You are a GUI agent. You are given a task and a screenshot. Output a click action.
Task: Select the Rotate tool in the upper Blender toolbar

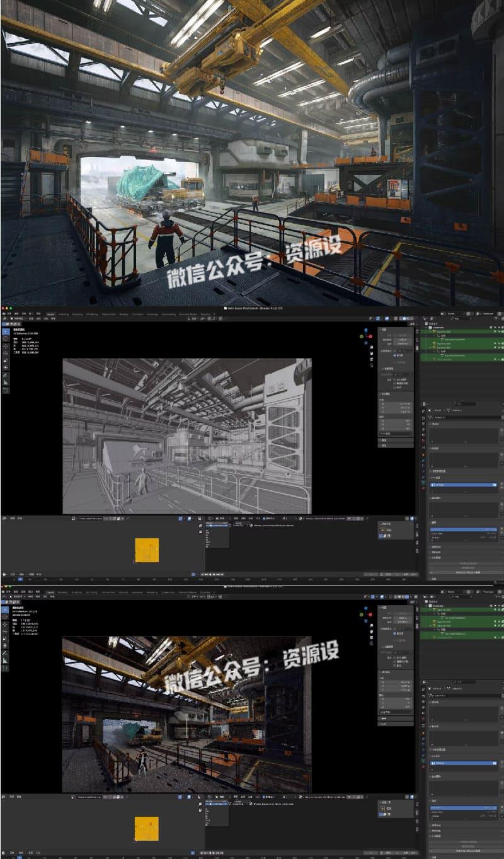(6, 353)
